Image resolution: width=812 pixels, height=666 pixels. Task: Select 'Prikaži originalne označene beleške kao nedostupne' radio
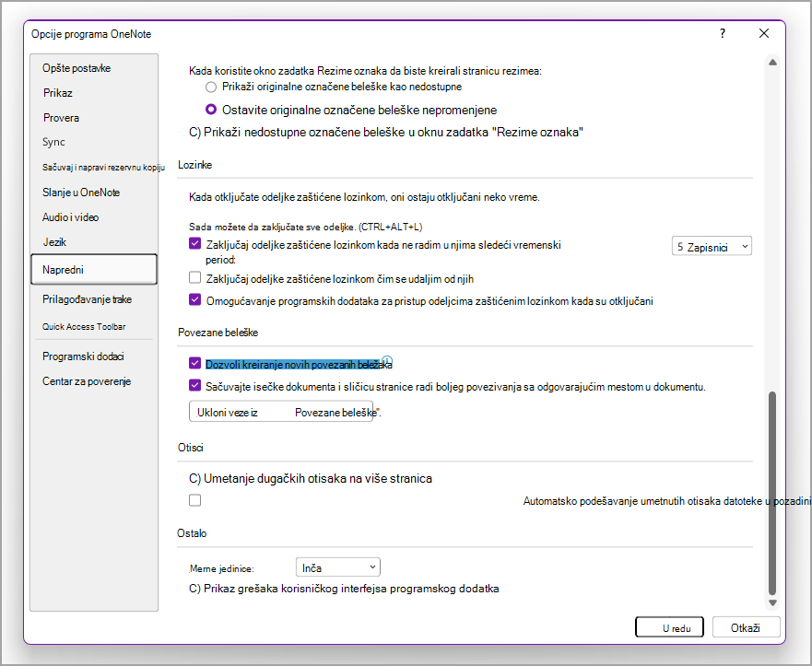[211, 87]
